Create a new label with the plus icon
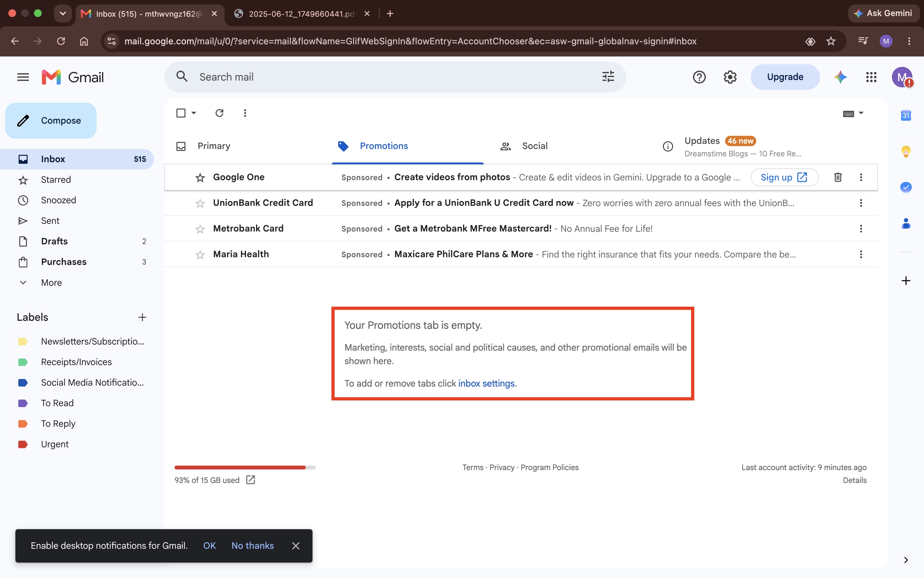 click(x=142, y=317)
